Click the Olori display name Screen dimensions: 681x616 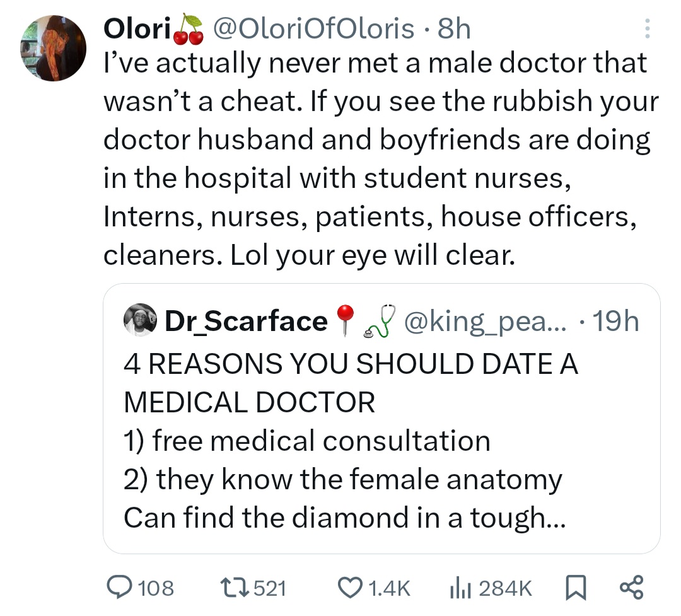pyautogui.click(x=134, y=29)
